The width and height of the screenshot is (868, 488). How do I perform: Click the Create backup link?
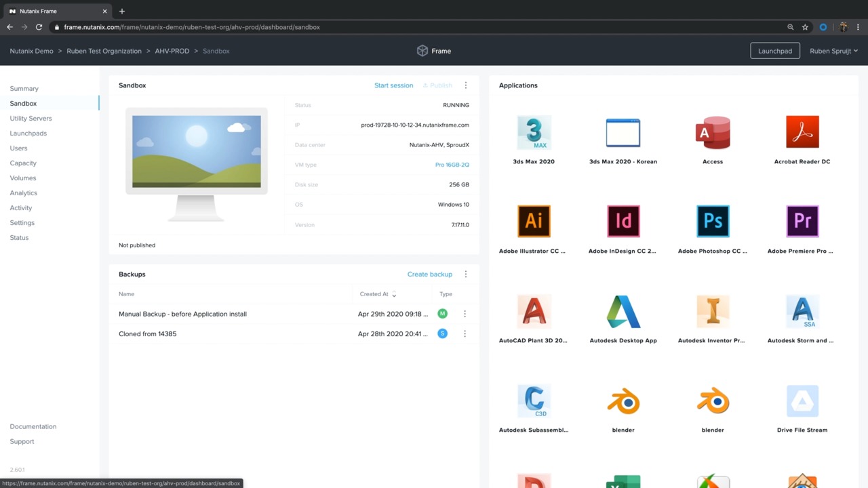point(429,274)
